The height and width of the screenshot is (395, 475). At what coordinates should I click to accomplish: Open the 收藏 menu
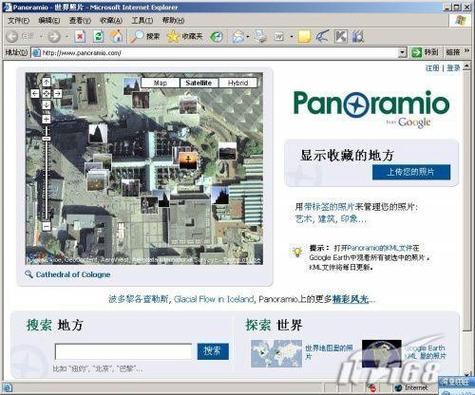[111, 21]
